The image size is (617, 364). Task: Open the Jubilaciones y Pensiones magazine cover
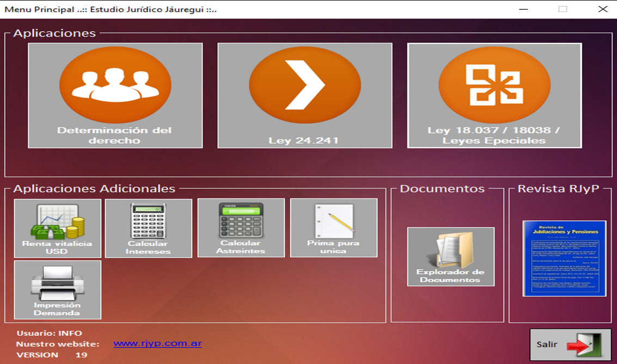[x=564, y=258]
